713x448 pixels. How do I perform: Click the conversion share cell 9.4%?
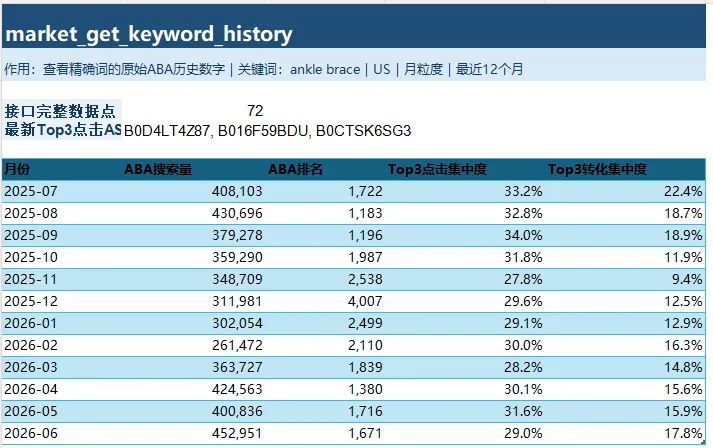(626, 279)
